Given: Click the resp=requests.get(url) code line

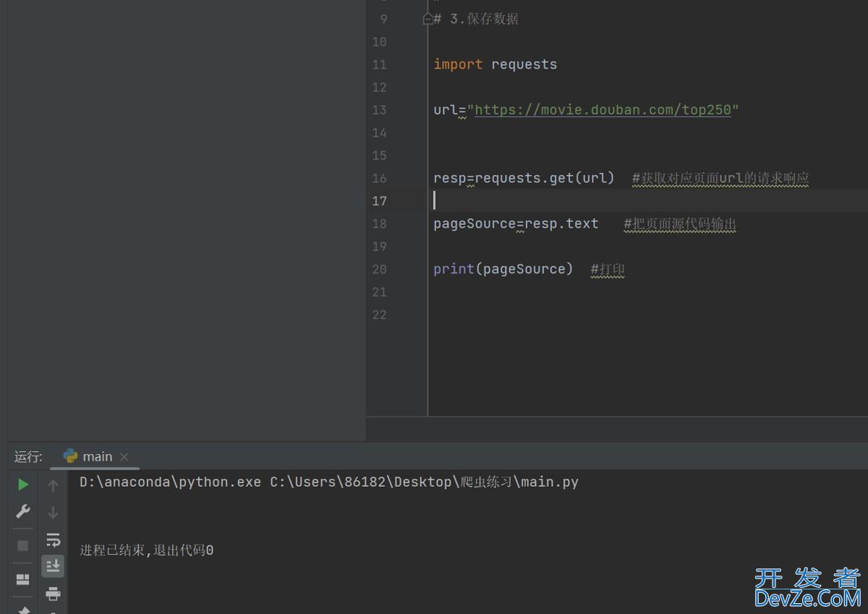Looking at the screenshot, I should click(524, 178).
